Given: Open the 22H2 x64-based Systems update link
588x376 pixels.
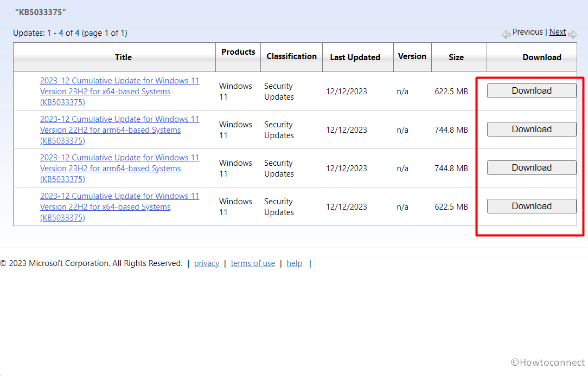Looking at the screenshot, I should (120, 207).
